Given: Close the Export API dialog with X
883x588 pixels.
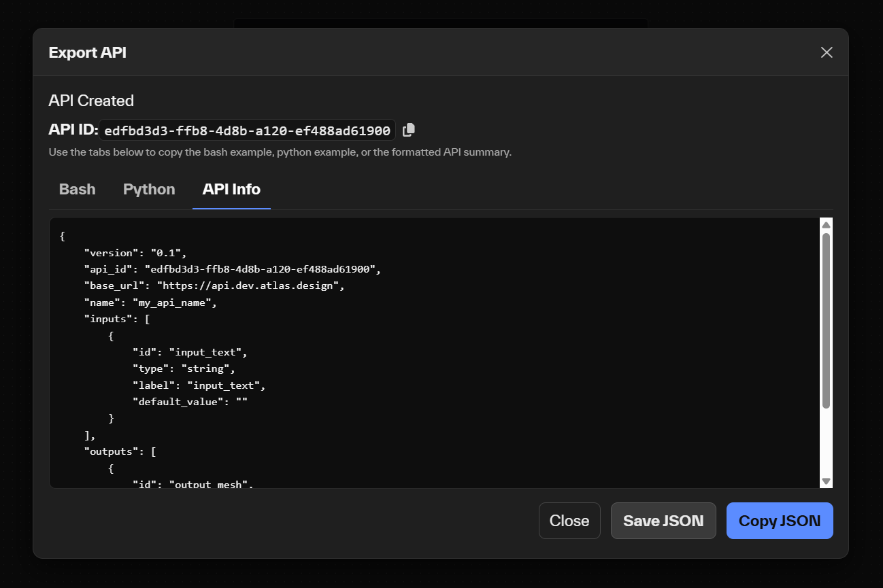Looking at the screenshot, I should point(827,52).
